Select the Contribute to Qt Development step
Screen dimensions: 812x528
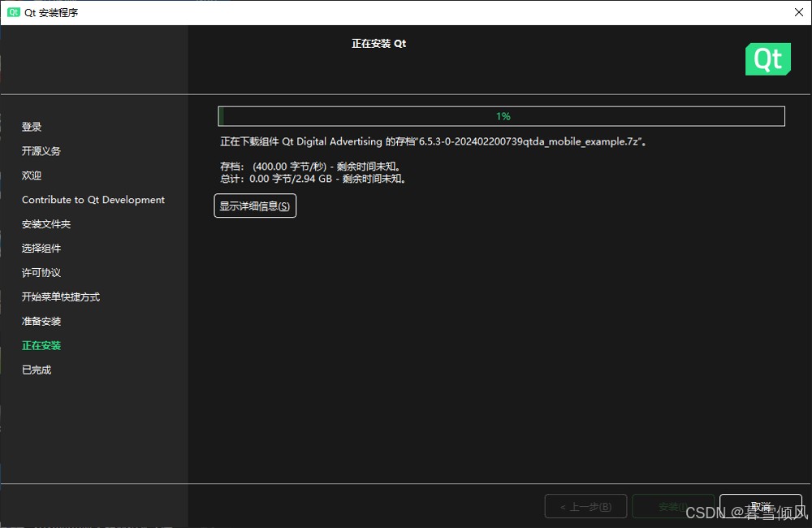93,200
